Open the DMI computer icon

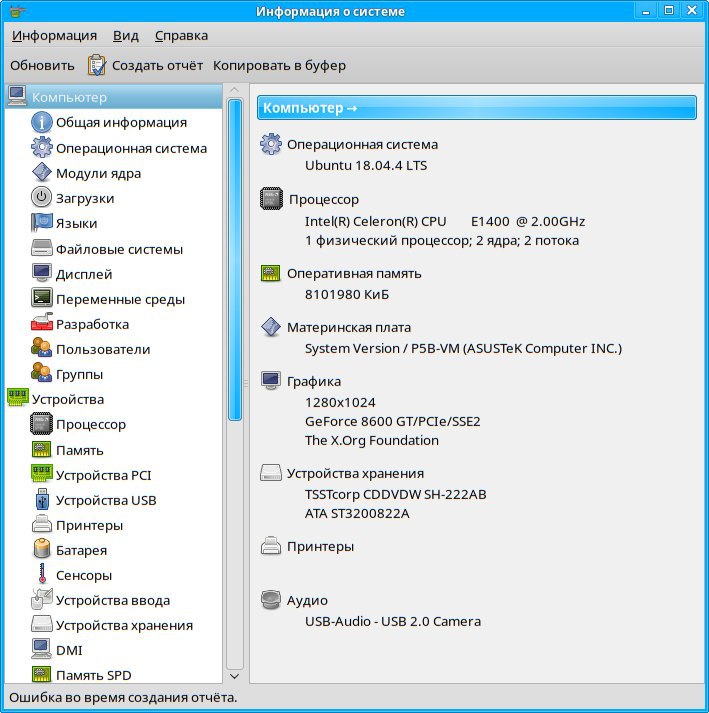click(41, 649)
